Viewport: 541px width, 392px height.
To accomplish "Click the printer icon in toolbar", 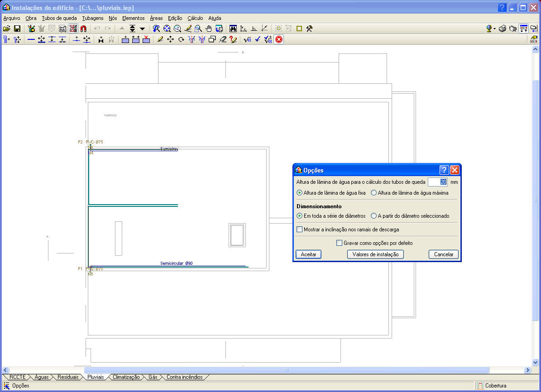I will [503, 29].
